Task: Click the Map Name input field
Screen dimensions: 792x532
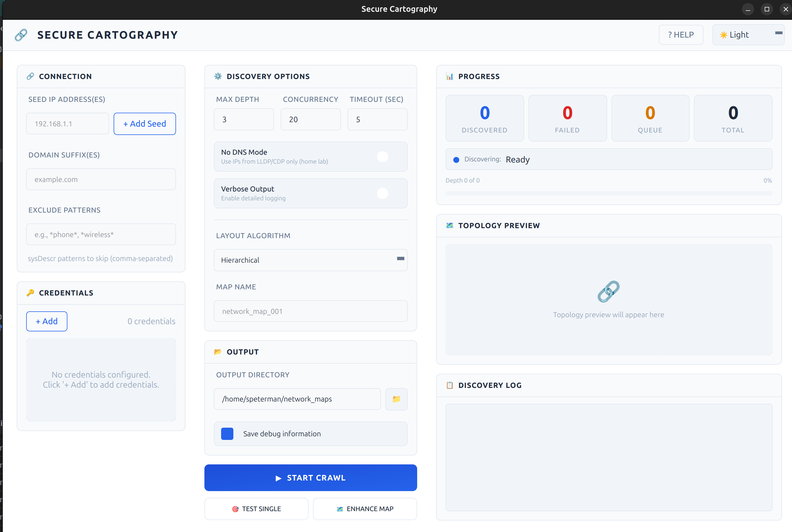Action: click(310, 311)
